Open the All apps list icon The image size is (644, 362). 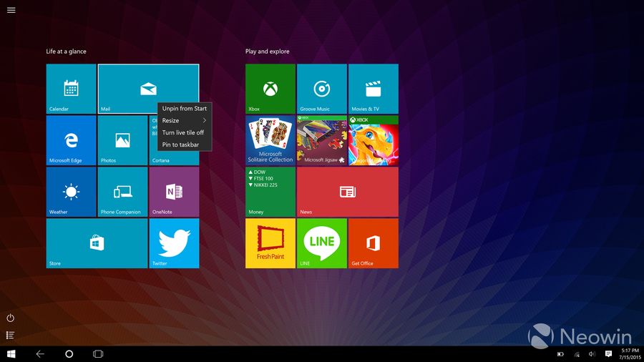11,336
